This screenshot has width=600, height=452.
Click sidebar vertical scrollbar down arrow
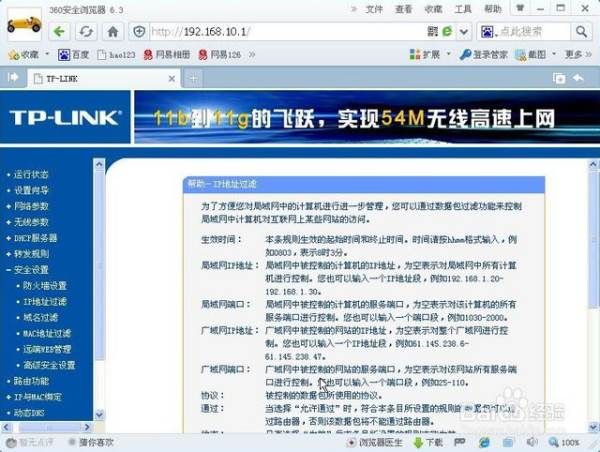click(x=99, y=414)
